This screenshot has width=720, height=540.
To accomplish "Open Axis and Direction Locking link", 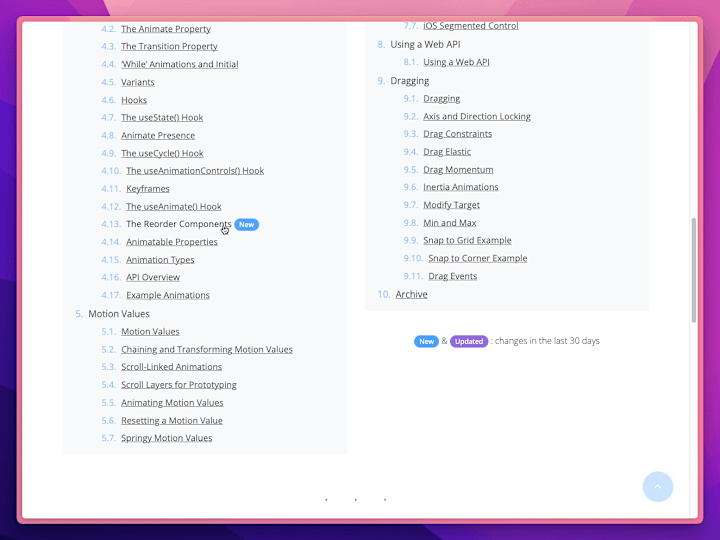I will click(477, 117).
